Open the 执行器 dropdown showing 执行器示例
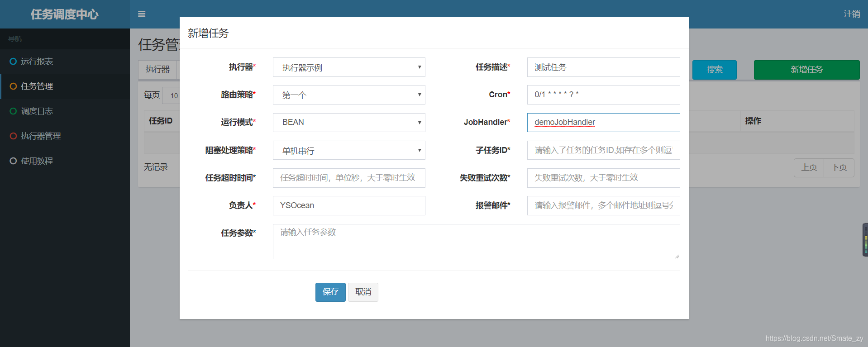 click(x=349, y=67)
